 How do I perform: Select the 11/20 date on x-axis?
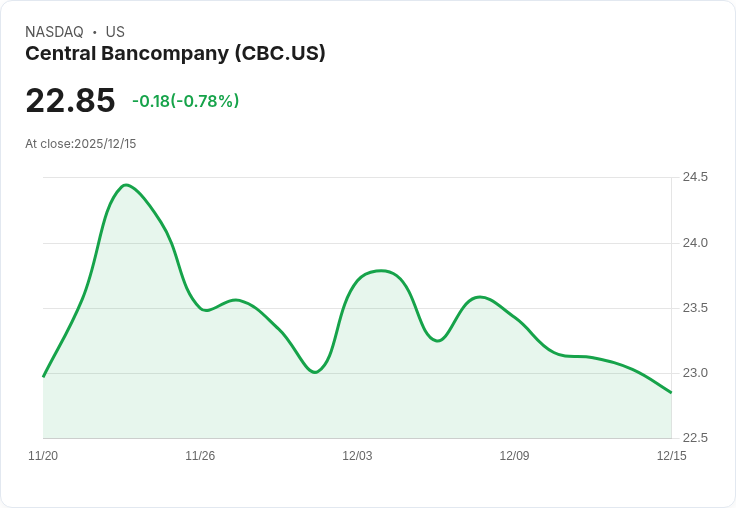point(43,456)
